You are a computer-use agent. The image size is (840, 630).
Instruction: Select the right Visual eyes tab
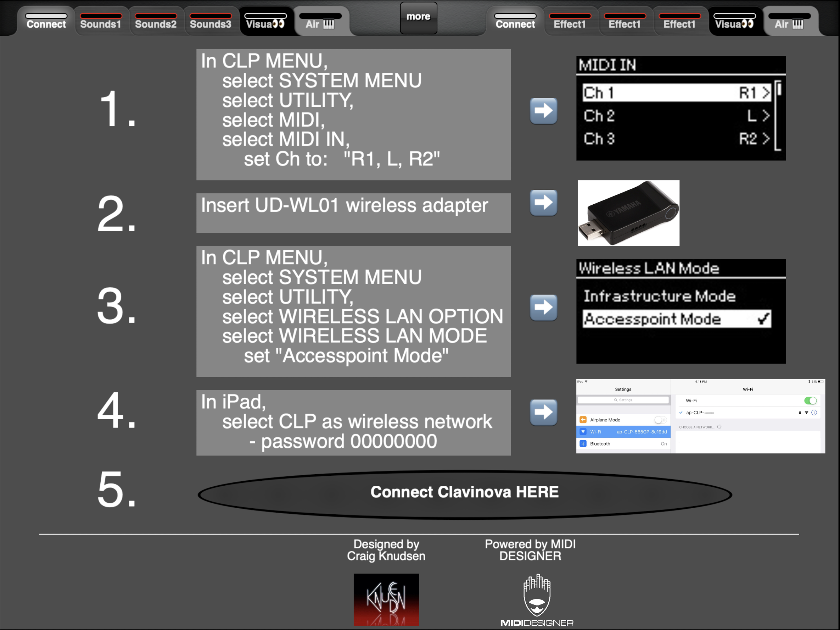(735, 21)
